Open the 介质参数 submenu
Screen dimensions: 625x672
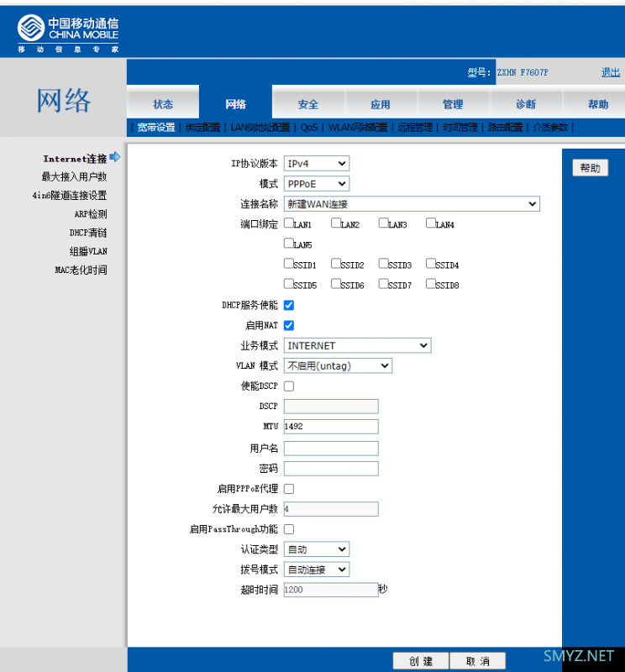[x=550, y=128]
